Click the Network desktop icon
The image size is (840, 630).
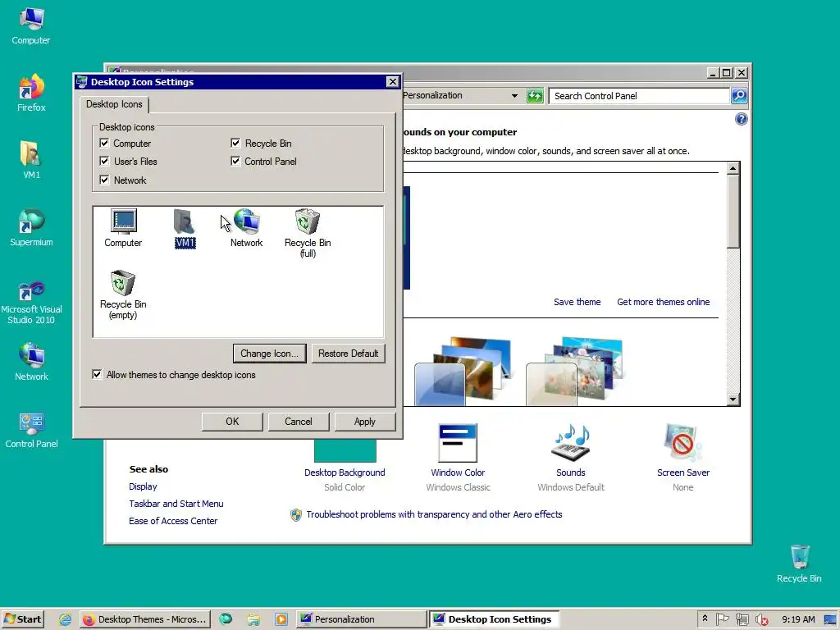pyautogui.click(x=31, y=362)
